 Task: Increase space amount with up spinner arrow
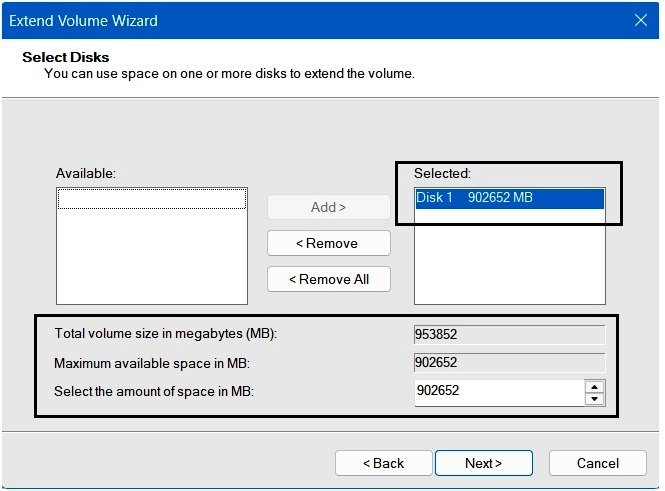pyautogui.click(x=595, y=387)
